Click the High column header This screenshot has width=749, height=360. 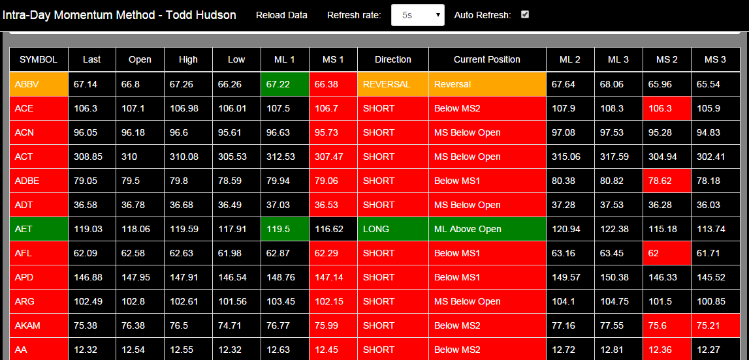[188, 60]
